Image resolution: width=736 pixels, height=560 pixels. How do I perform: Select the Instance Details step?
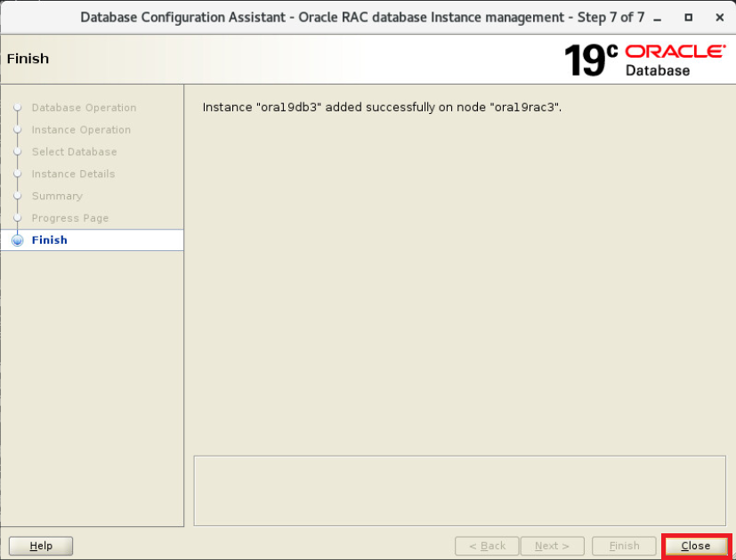coord(73,174)
